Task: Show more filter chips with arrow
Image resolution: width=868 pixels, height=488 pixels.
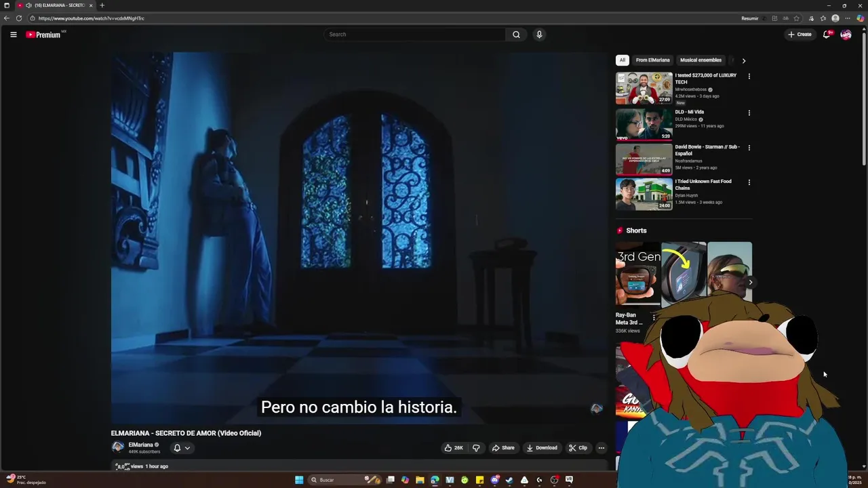Action: [x=744, y=60]
